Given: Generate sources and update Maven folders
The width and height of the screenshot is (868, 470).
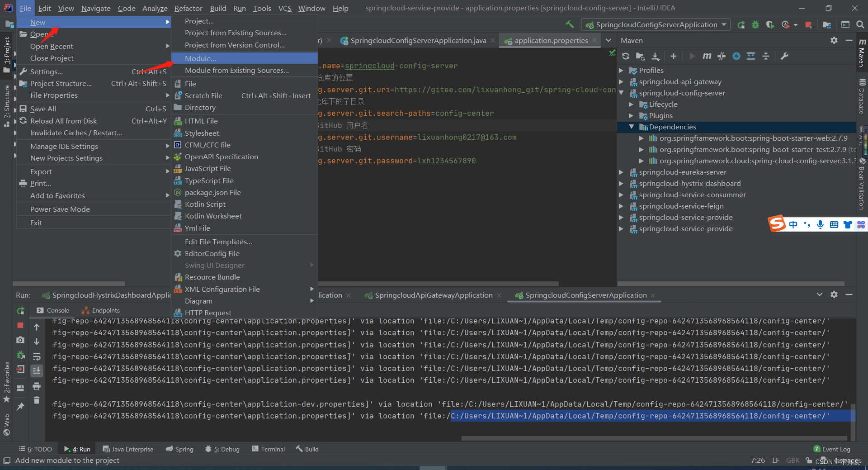Looking at the screenshot, I should [x=640, y=56].
